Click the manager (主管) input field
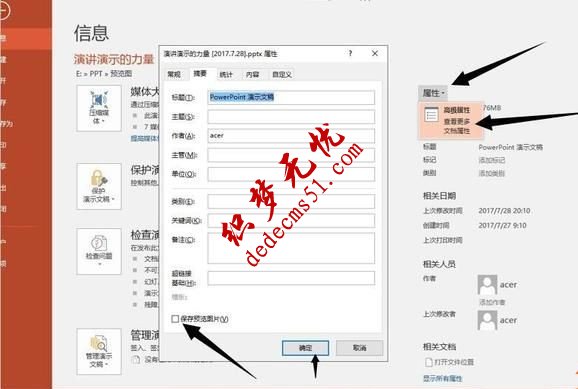578x389 pixels. point(291,155)
